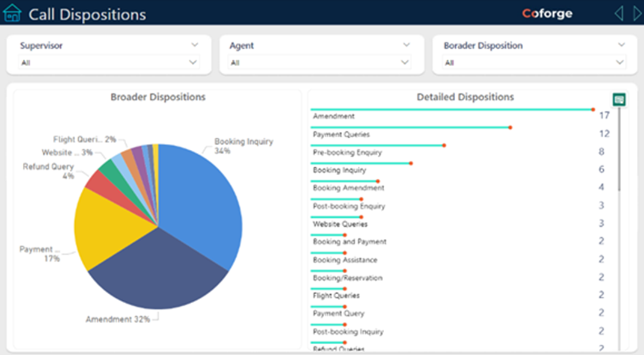The height and width of the screenshot is (355, 644).
Task: Click the Coforge logo
Action: (547, 13)
